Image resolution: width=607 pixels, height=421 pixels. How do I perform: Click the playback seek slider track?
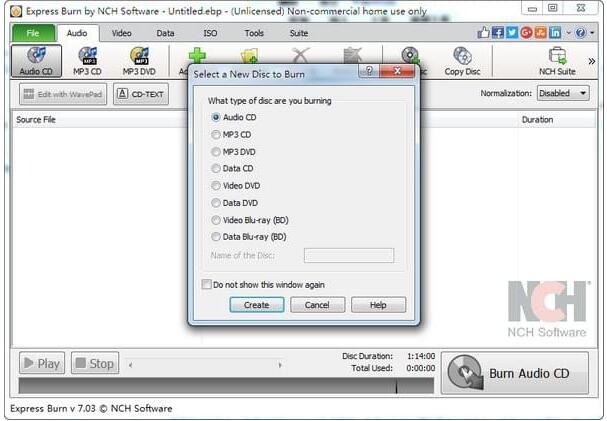[205, 365]
